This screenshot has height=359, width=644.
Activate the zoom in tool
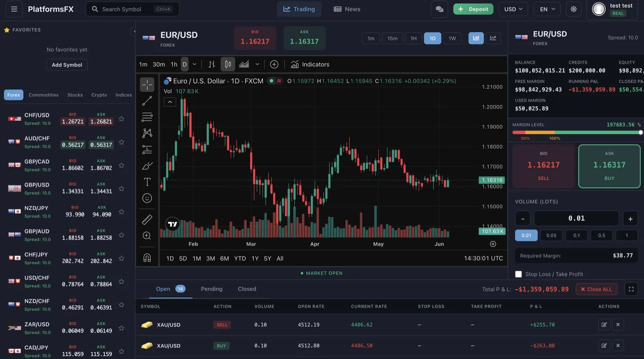[x=147, y=236]
